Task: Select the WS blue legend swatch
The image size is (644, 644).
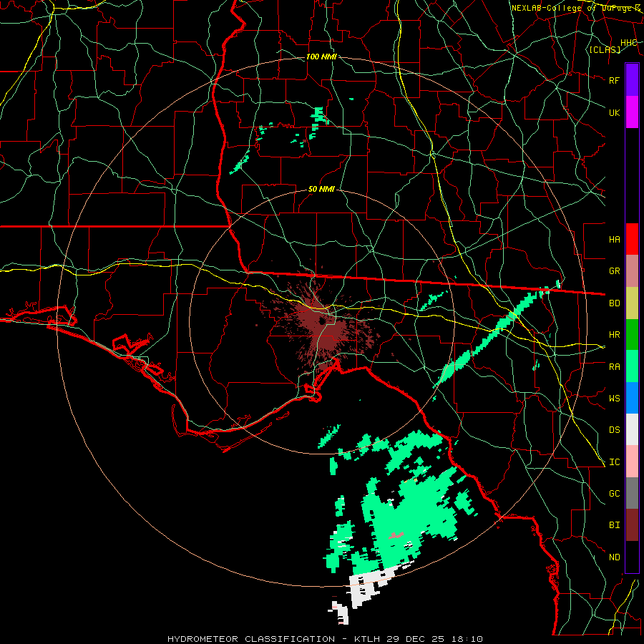Action: [x=632, y=398]
